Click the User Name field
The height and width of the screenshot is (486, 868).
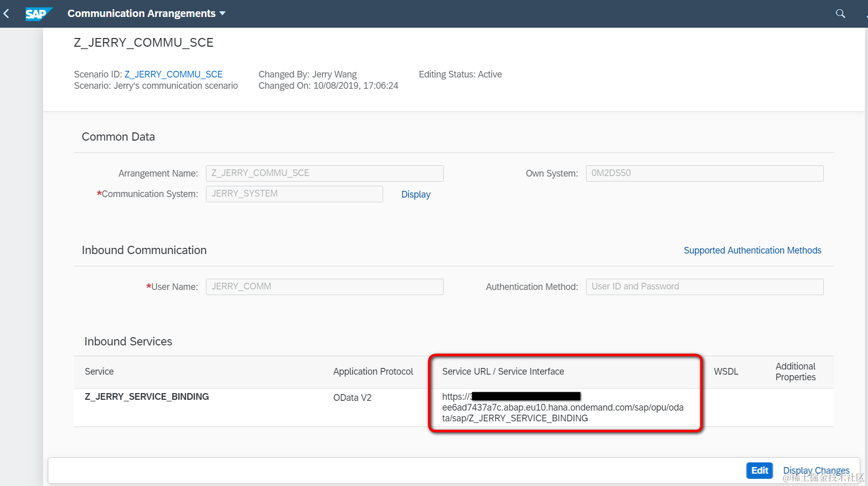325,287
